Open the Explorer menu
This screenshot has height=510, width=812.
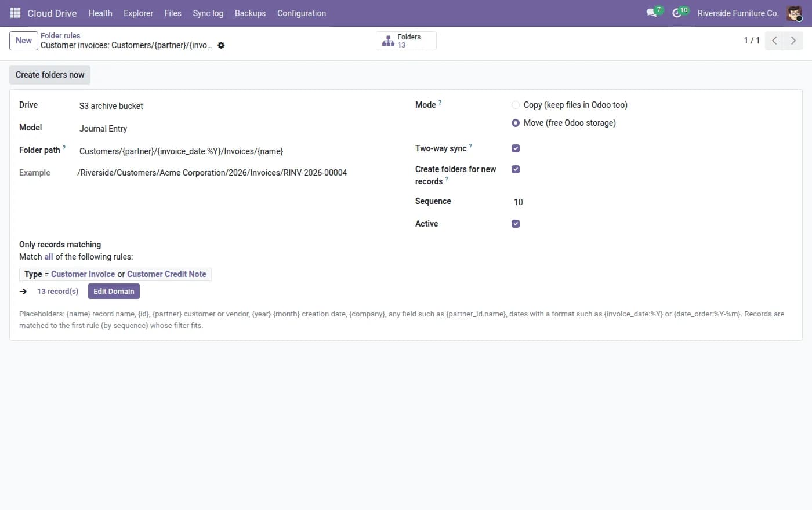click(x=139, y=13)
